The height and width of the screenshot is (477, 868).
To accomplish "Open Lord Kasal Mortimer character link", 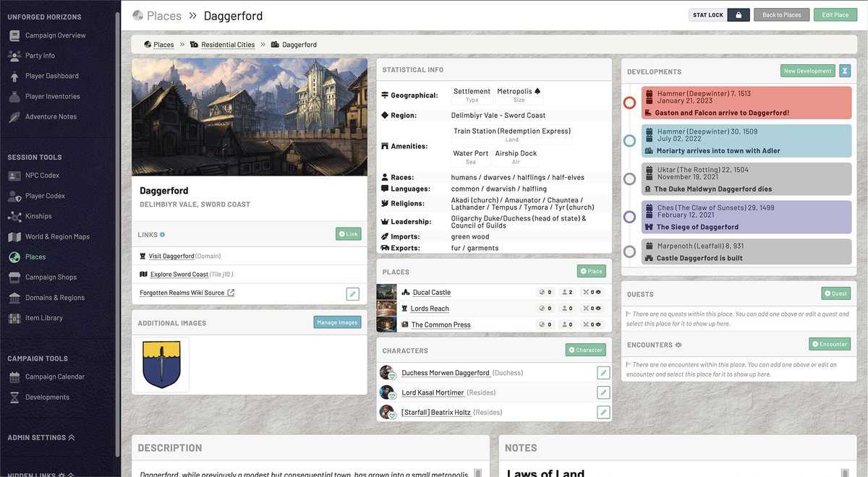I will [x=433, y=392].
